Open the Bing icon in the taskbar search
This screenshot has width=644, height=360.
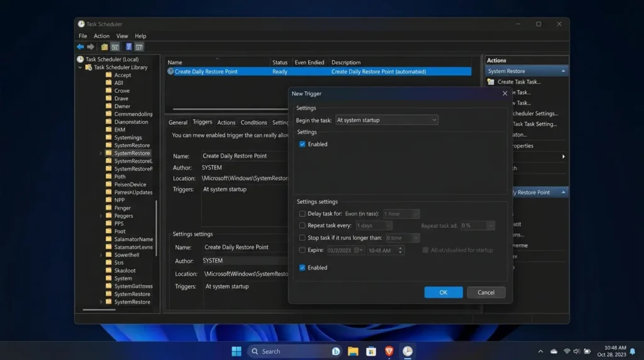(x=336, y=351)
